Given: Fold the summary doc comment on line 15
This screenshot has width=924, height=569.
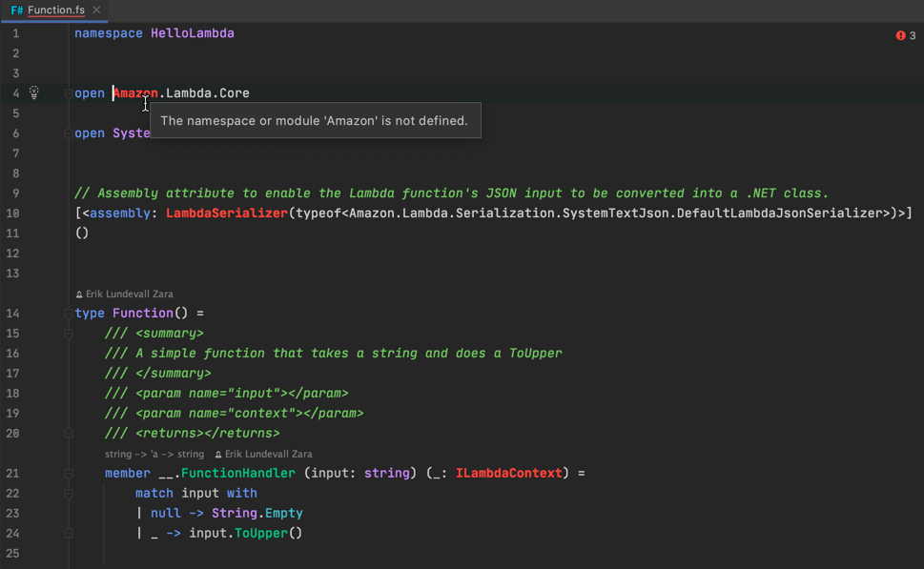Looking at the screenshot, I should click(x=69, y=334).
